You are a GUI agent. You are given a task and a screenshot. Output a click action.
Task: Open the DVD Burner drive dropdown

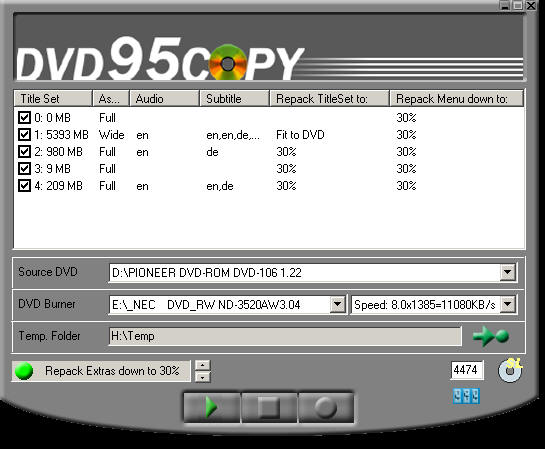click(x=337, y=305)
